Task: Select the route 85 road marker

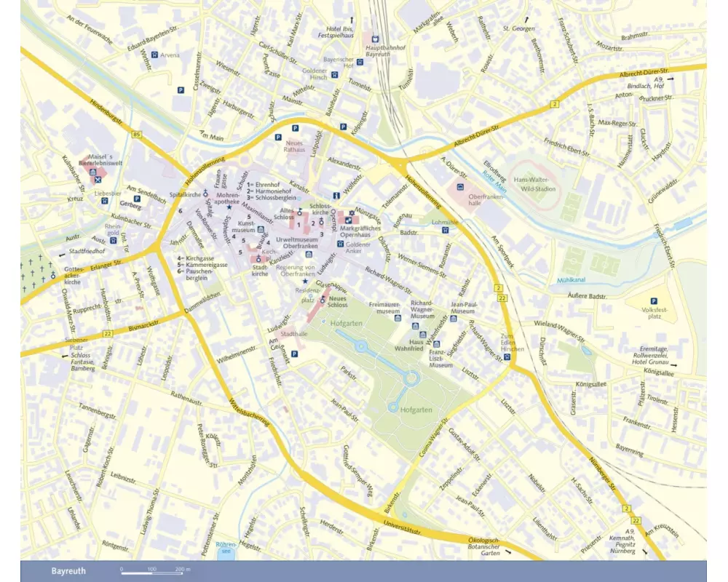Action: pos(136,135)
